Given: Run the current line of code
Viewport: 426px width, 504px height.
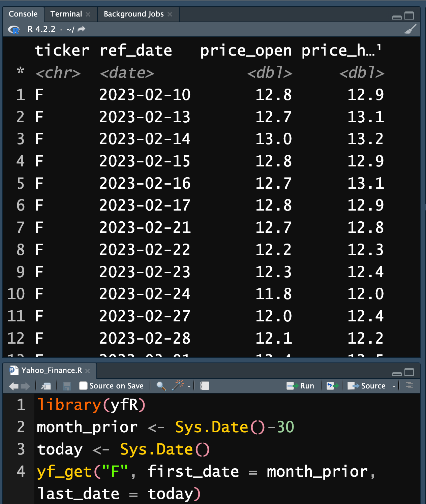Looking at the screenshot, I should pyautogui.click(x=300, y=386).
